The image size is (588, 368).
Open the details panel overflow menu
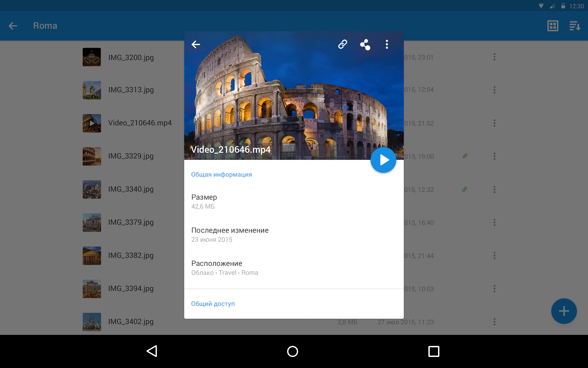[387, 44]
